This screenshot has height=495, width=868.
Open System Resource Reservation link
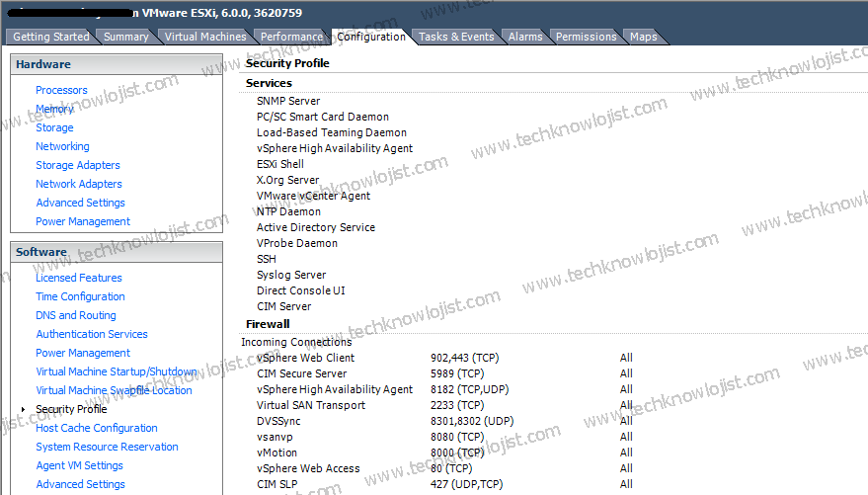pos(107,447)
